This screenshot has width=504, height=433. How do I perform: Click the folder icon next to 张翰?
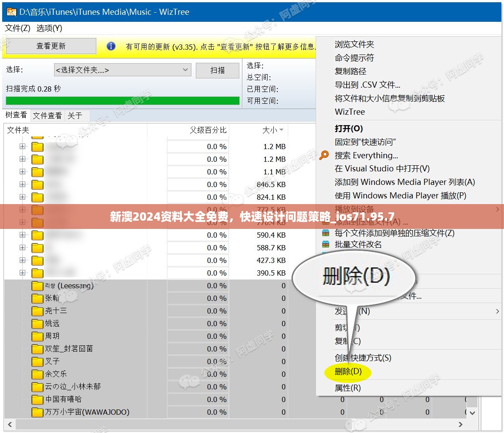click(37, 298)
